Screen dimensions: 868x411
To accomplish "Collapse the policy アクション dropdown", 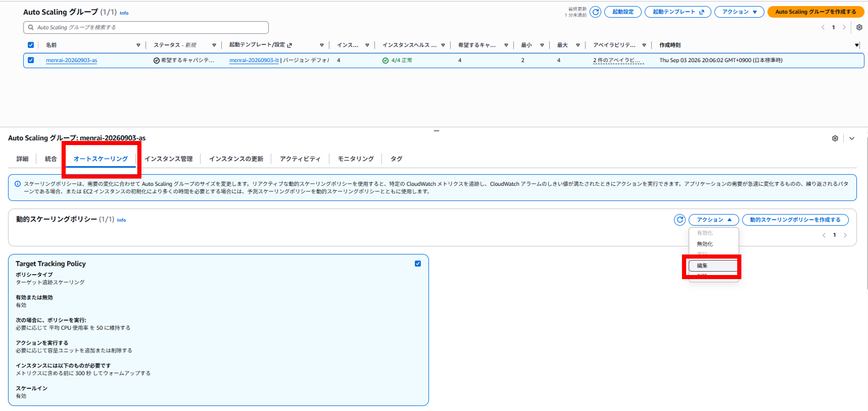I will 713,219.
